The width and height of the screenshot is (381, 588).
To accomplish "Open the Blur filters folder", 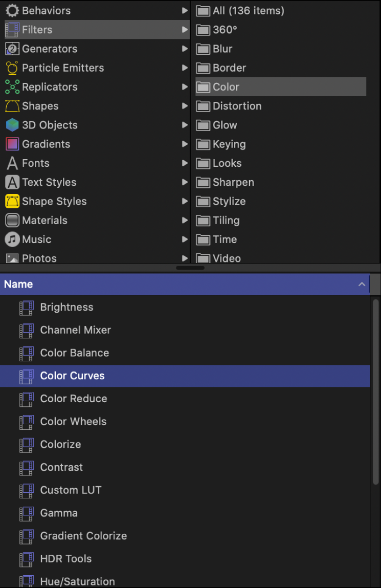I will [x=220, y=49].
